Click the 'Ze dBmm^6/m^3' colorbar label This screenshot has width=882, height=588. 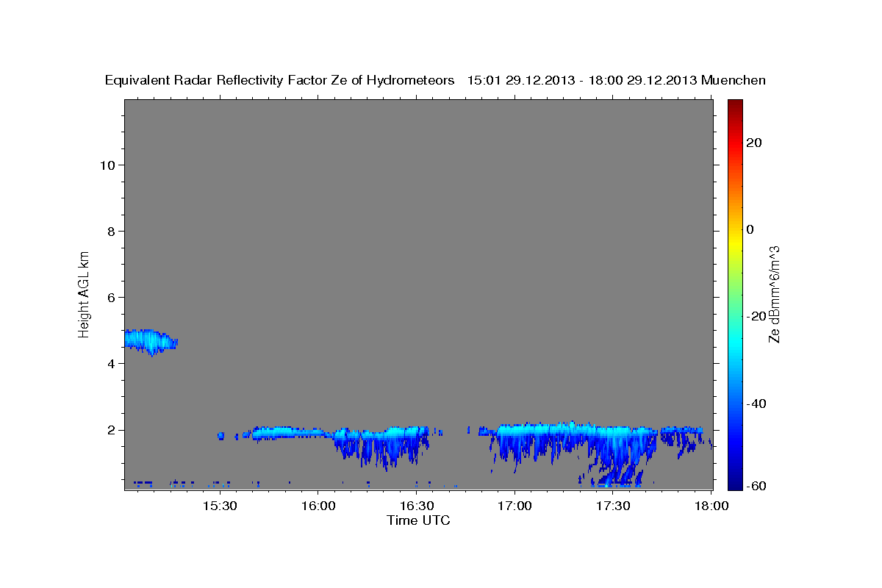pos(774,294)
